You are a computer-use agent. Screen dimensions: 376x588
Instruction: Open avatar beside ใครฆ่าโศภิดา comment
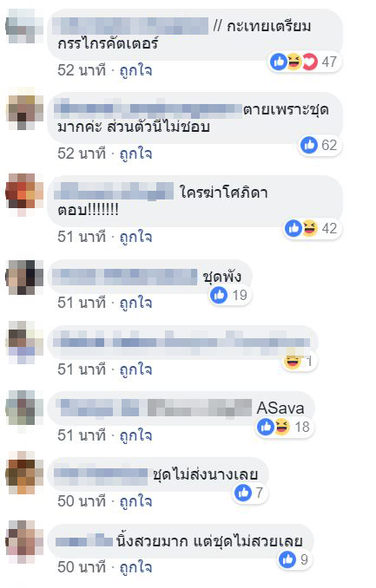[x=25, y=192]
